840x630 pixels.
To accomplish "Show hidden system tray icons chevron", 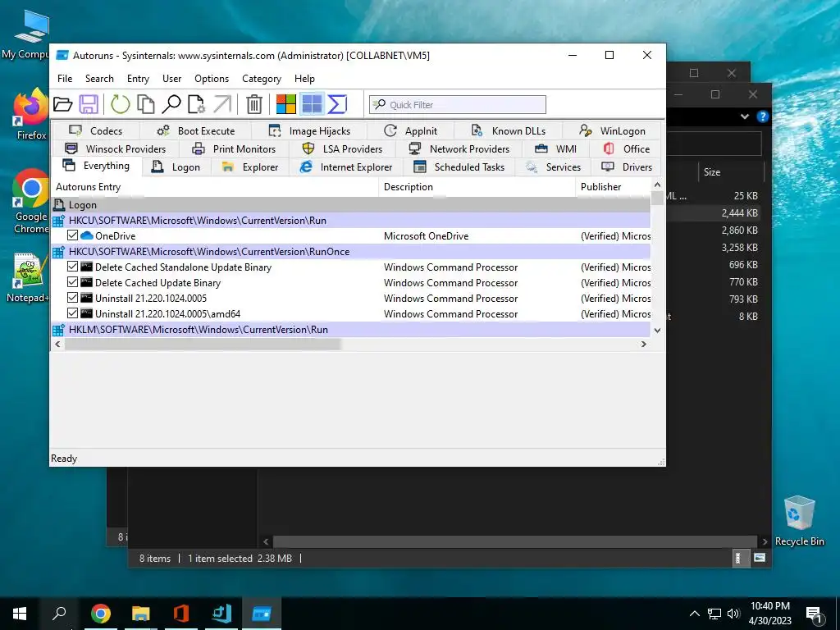I will click(x=694, y=614).
